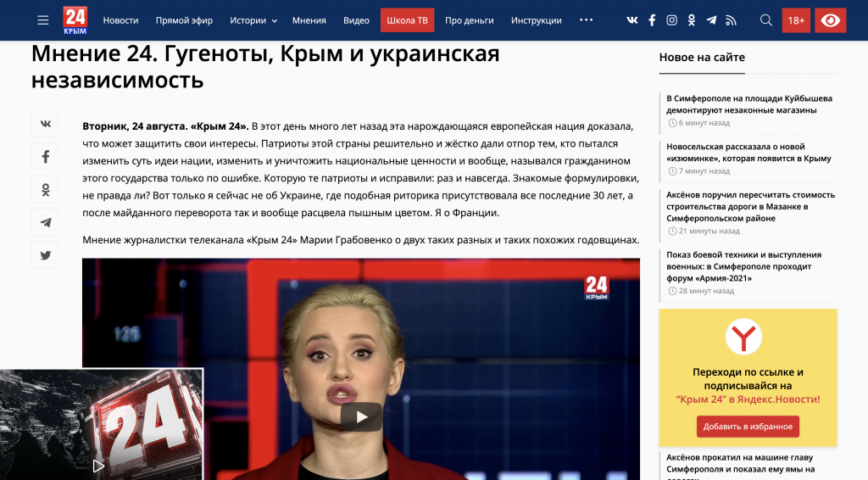The height and width of the screenshot is (480, 868).
Task: Open Odnoklassniki page from header
Action: 692,20
